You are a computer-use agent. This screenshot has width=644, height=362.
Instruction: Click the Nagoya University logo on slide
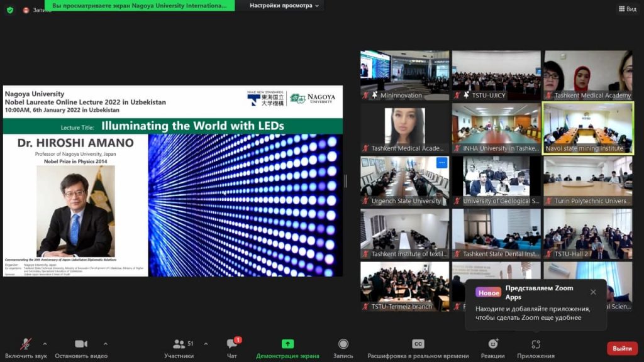tap(313, 98)
